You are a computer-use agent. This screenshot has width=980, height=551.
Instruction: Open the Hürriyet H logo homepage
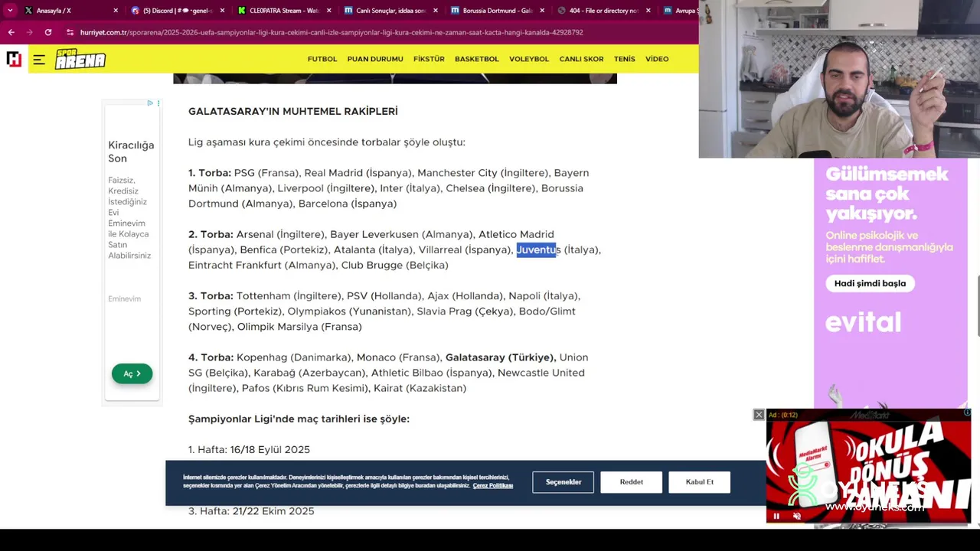14,59
